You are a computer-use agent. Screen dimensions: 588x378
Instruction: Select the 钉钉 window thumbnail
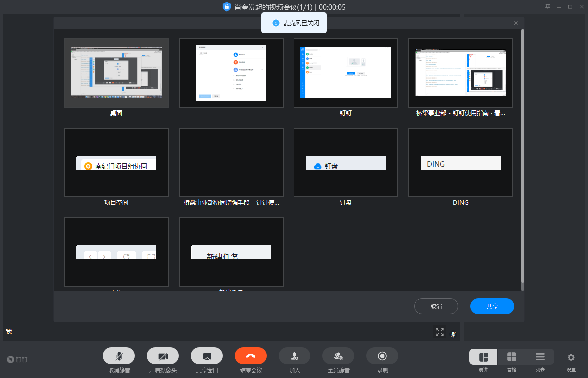click(346, 73)
